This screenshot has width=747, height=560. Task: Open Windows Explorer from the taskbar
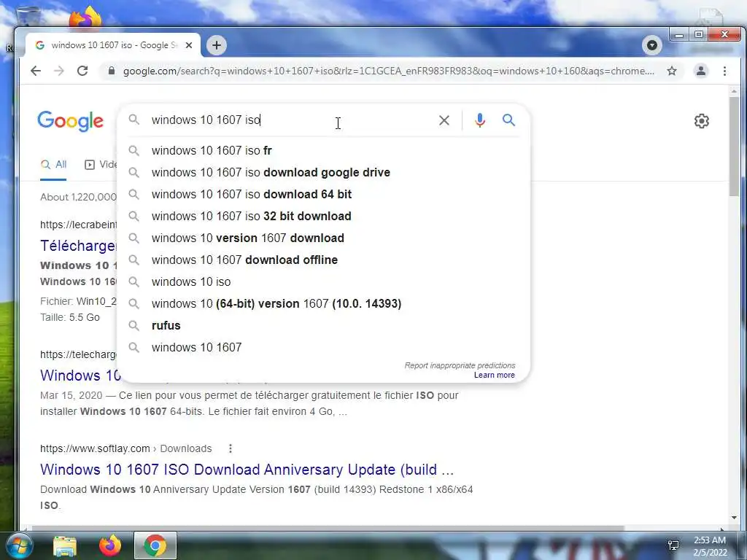click(65, 546)
